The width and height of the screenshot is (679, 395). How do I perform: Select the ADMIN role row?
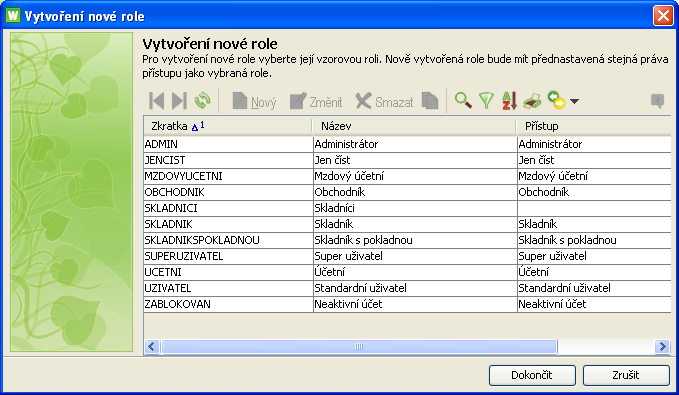pyautogui.click(x=407, y=144)
